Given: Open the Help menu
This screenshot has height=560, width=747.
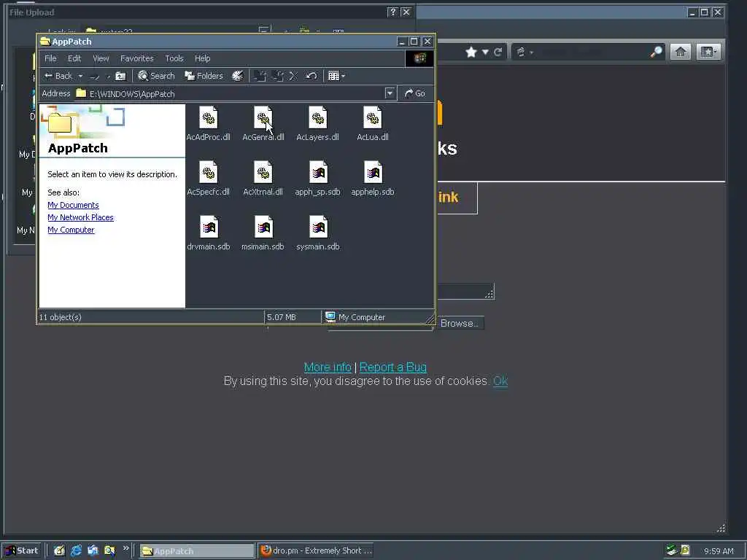Looking at the screenshot, I should pyautogui.click(x=203, y=58).
